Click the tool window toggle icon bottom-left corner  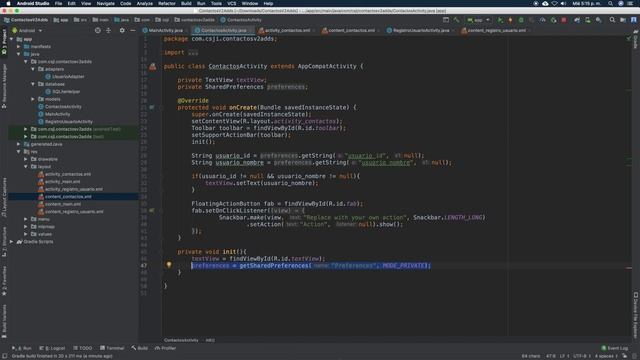(x=4, y=356)
